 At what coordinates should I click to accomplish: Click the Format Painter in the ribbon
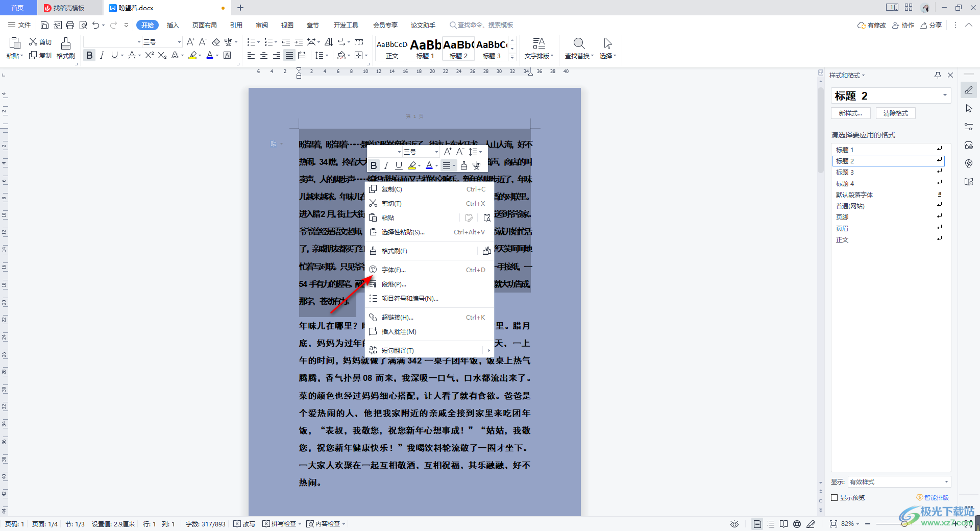click(x=66, y=48)
